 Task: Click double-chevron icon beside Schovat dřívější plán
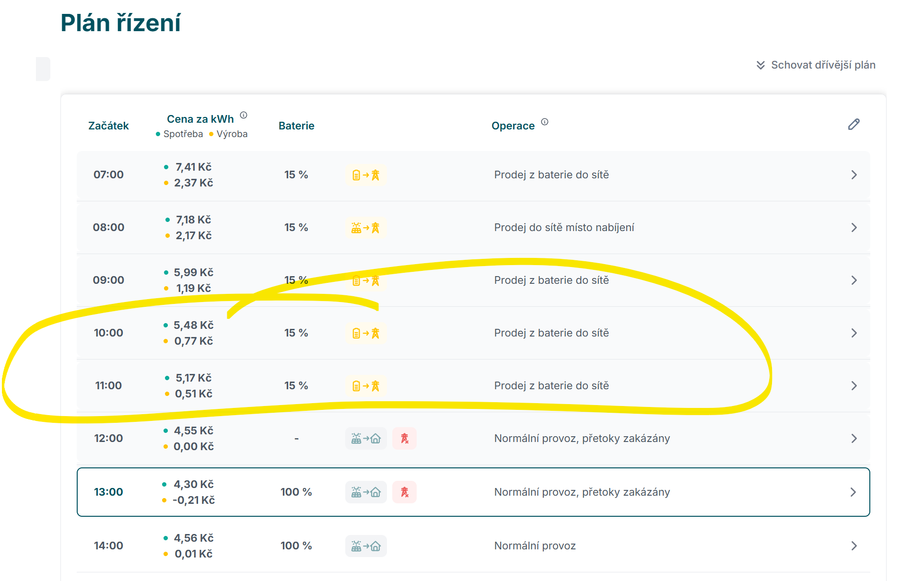click(x=760, y=65)
